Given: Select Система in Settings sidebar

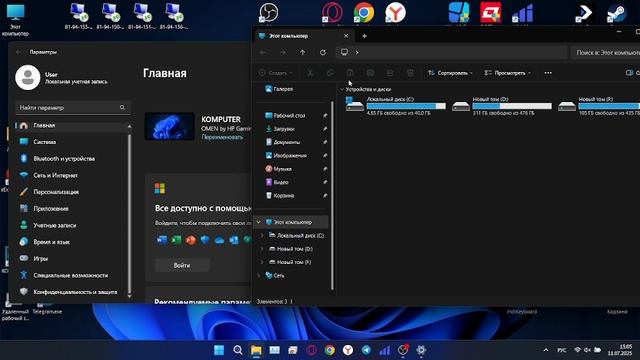Looking at the screenshot, I should (x=72, y=142).
